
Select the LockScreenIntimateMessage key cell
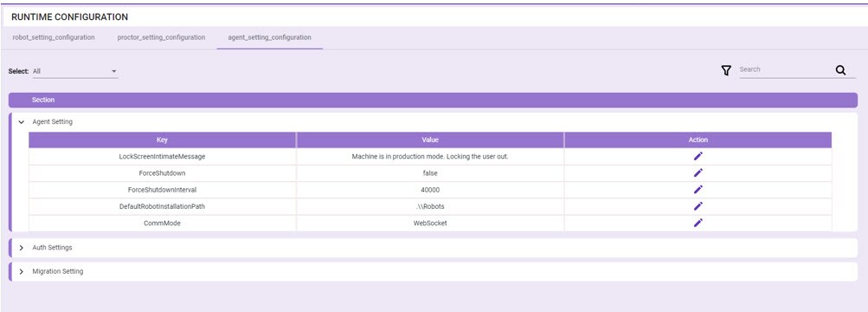162,157
